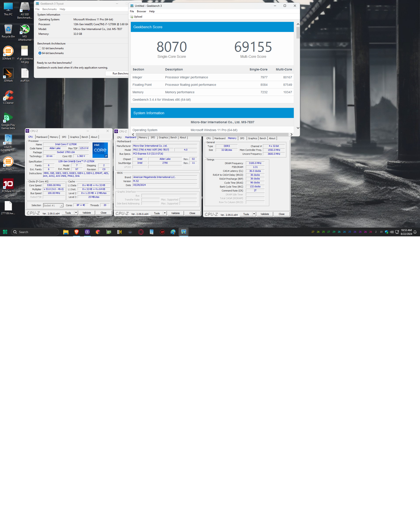Open File Explorer from the taskbar
The width and height of the screenshot is (420, 506).
[66, 232]
